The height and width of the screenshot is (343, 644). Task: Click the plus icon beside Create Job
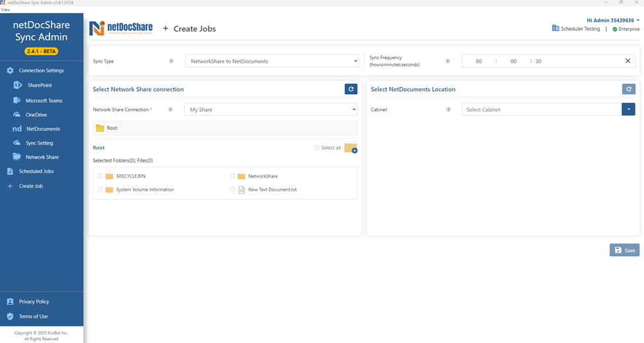(11, 186)
